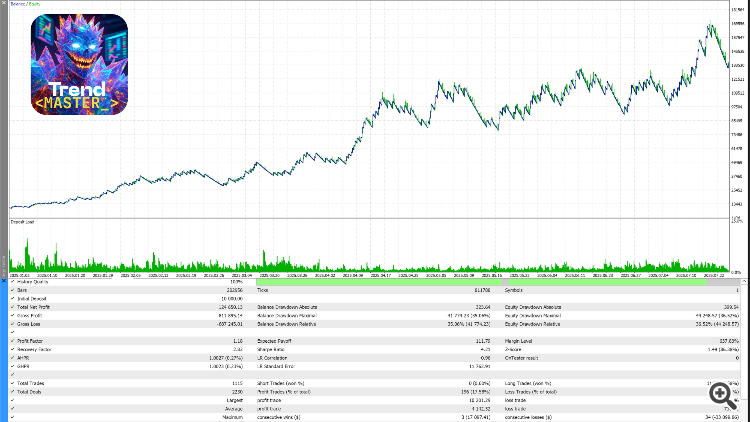750x422 pixels.
Task: Select the 'consecutive wins ($)' label
Action: (x=279, y=417)
